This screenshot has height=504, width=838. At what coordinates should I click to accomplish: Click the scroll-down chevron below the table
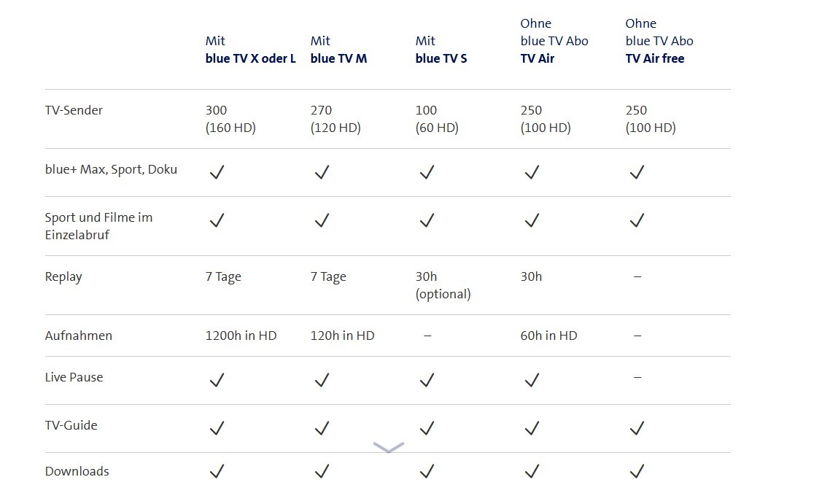point(388,447)
